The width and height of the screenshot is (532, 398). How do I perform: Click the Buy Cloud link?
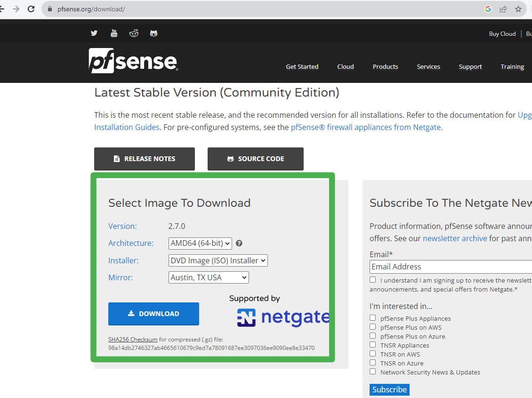coord(502,33)
